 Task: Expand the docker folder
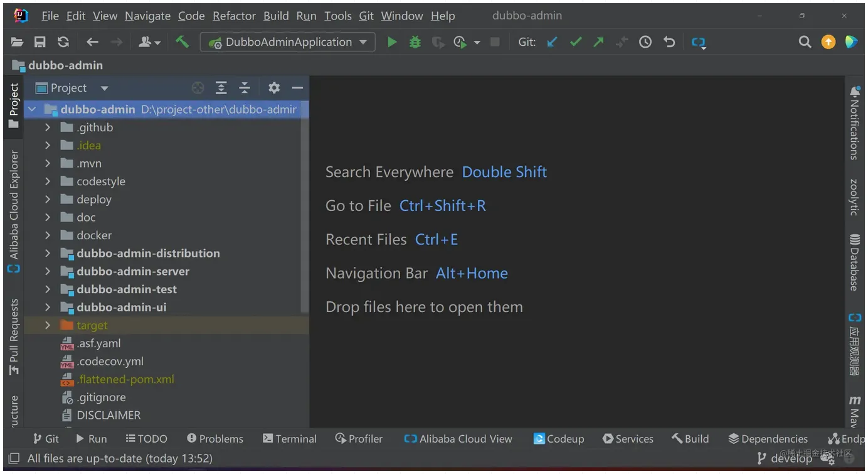pyautogui.click(x=48, y=235)
